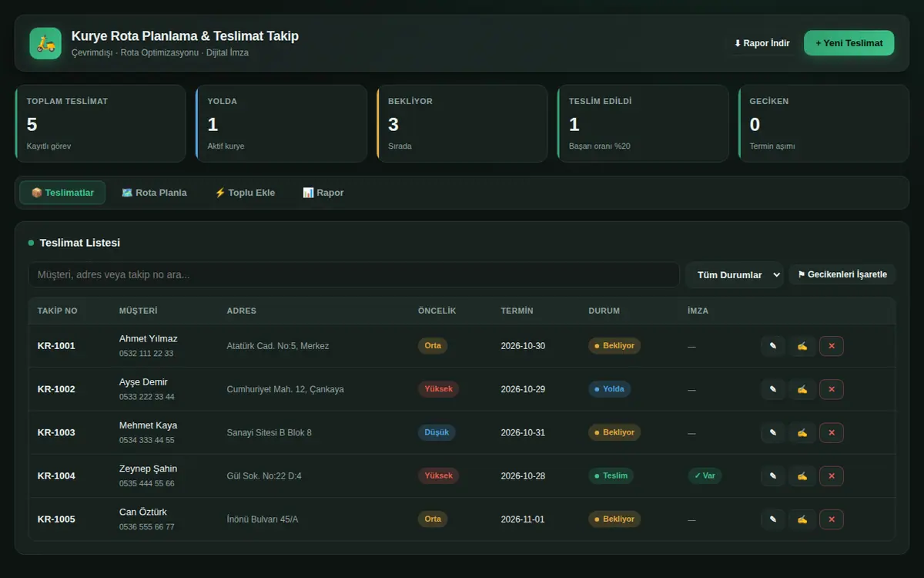Select the Rapor tab
Image resolution: width=924 pixels, height=578 pixels.
pos(323,193)
